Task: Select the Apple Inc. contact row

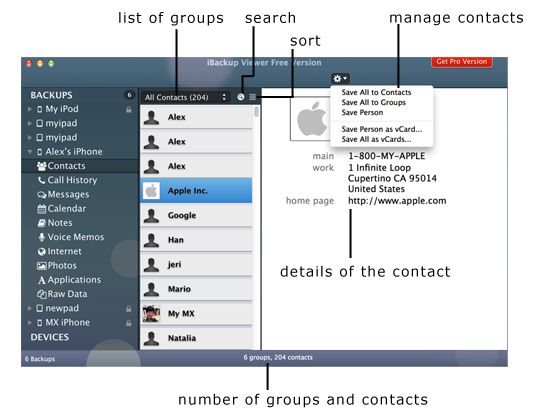Action: pos(196,190)
